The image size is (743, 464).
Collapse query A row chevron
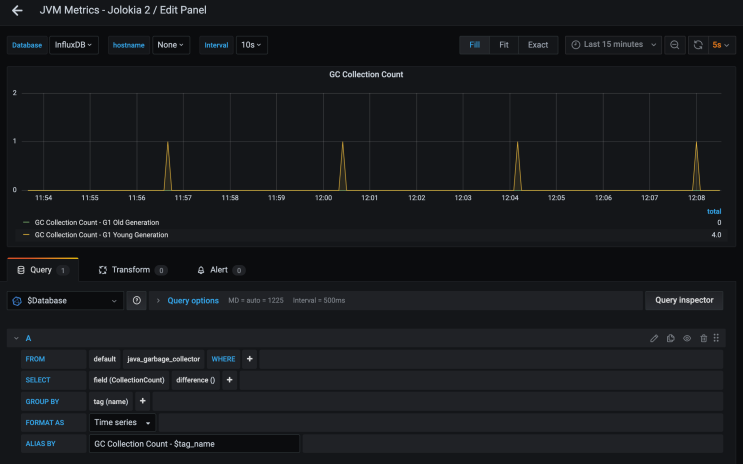[16, 338]
